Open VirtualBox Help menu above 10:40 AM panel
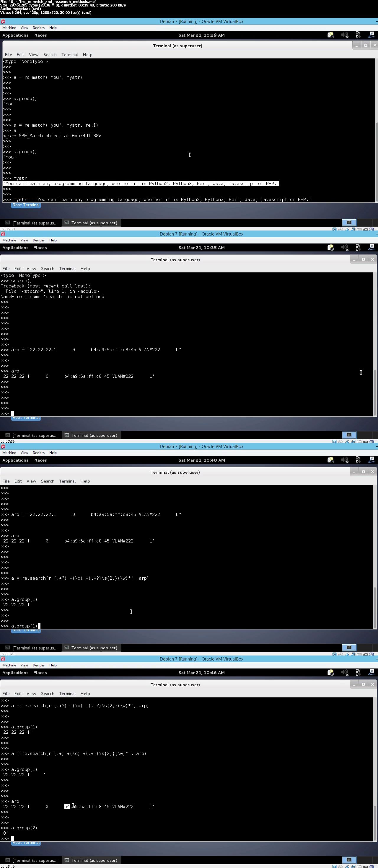 (53, 453)
